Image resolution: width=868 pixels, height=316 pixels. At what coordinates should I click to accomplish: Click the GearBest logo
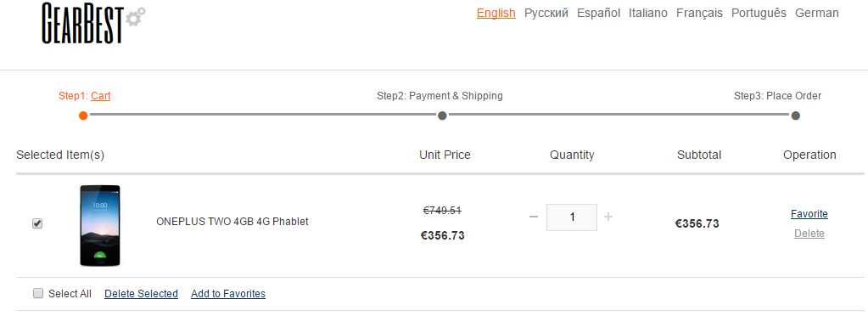[x=93, y=23]
